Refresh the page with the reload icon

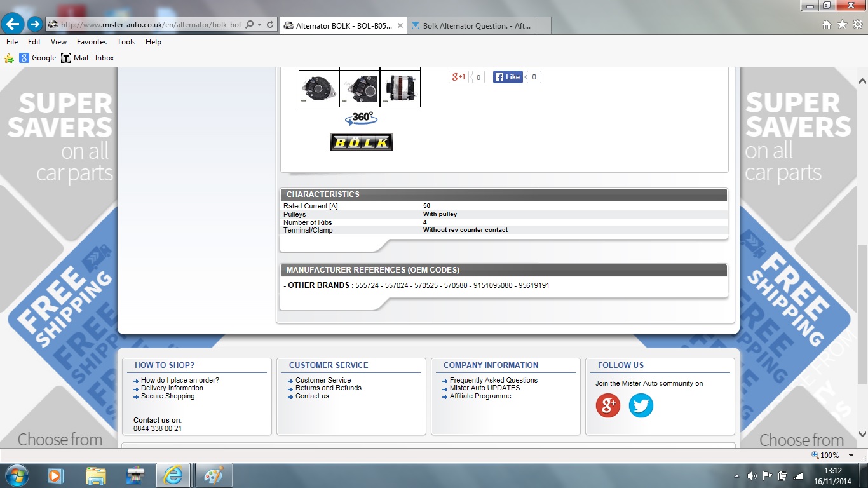coord(270,25)
